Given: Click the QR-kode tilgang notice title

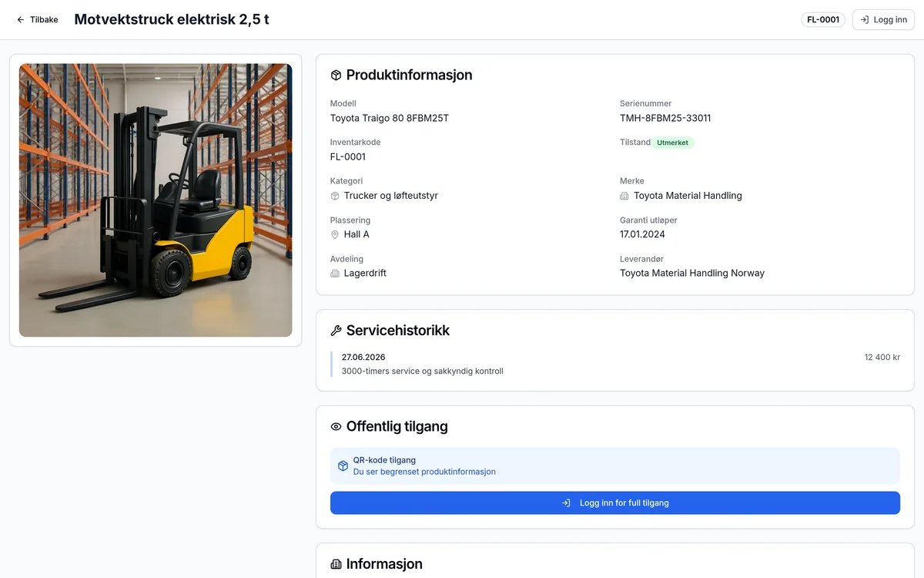Looking at the screenshot, I should (x=384, y=460).
